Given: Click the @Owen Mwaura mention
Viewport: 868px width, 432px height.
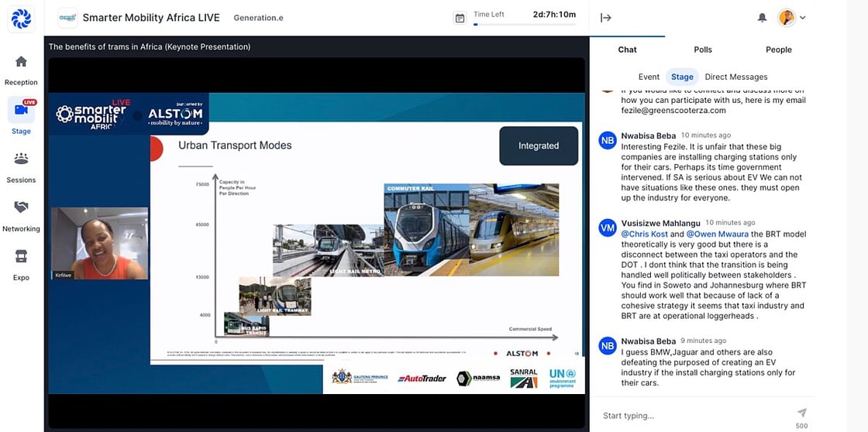Looking at the screenshot, I should click(718, 234).
